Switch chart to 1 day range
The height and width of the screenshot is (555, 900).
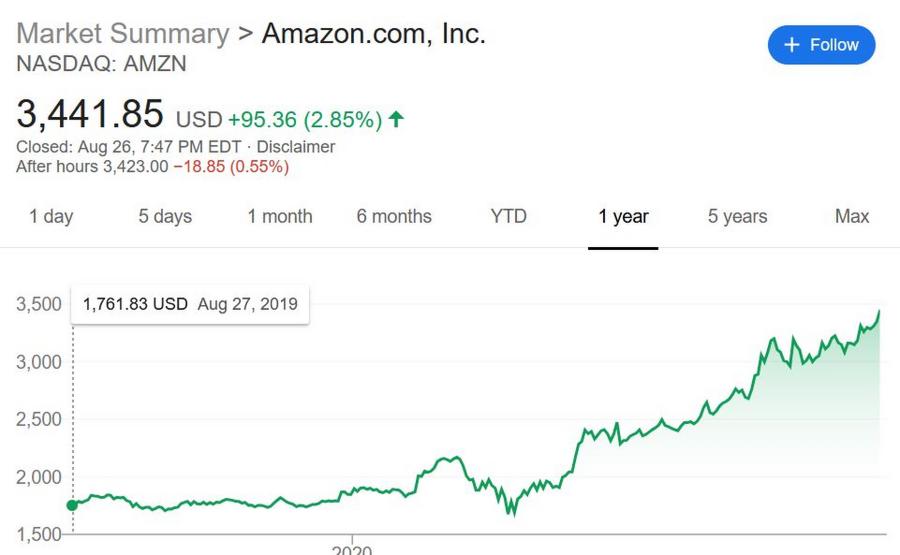click(51, 216)
